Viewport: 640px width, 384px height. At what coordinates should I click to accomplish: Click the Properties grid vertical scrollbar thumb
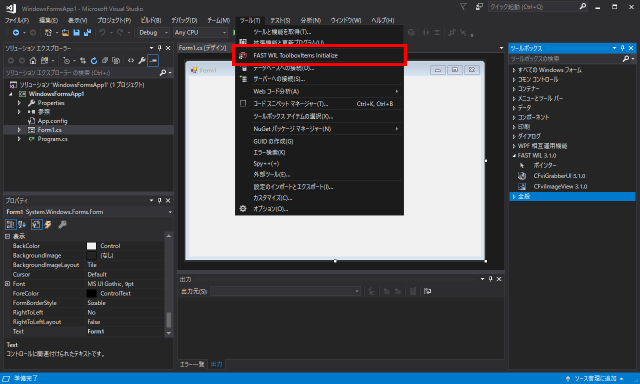[x=169, y=320]
